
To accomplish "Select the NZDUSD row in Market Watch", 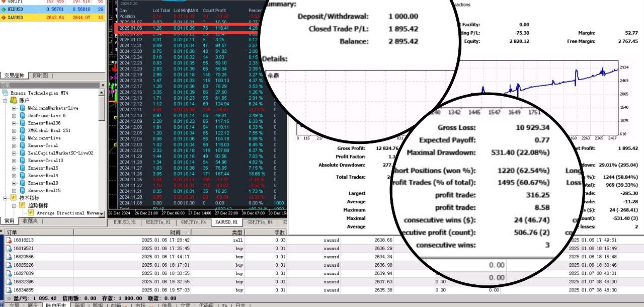I will pos(53,9).
